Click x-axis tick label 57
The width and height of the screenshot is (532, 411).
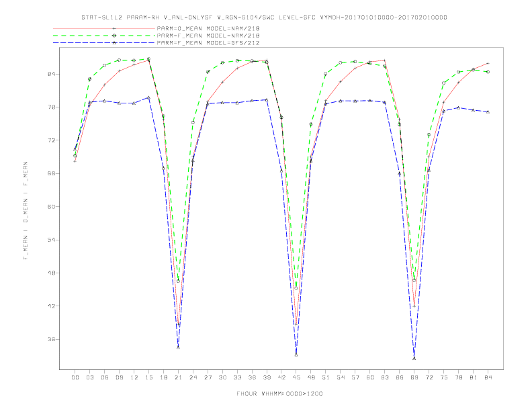pos(355,377)
